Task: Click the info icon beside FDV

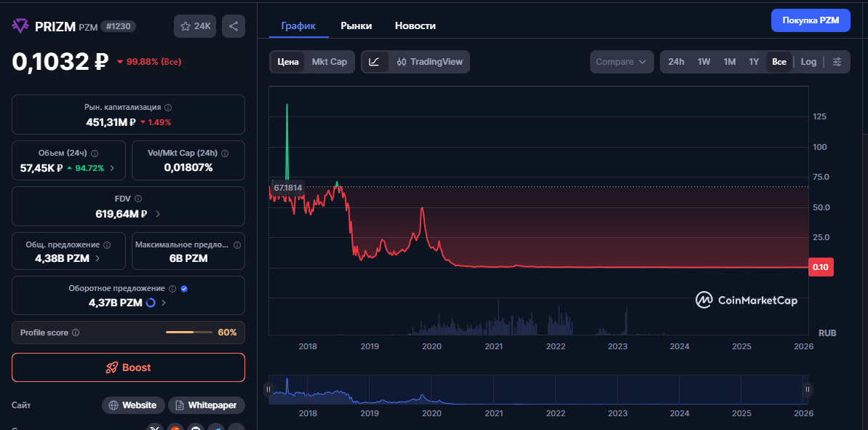Action: [138, 199]
